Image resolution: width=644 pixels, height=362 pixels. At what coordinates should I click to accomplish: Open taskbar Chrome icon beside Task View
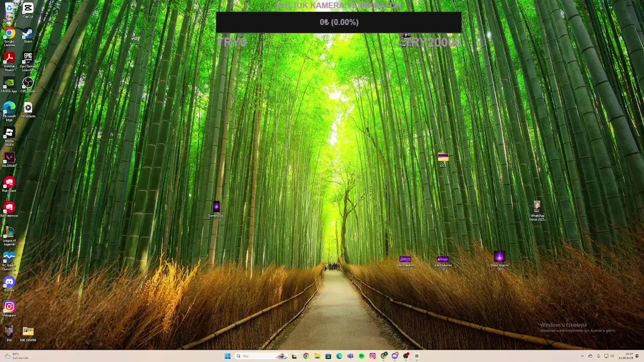click(x=306, y=356)
